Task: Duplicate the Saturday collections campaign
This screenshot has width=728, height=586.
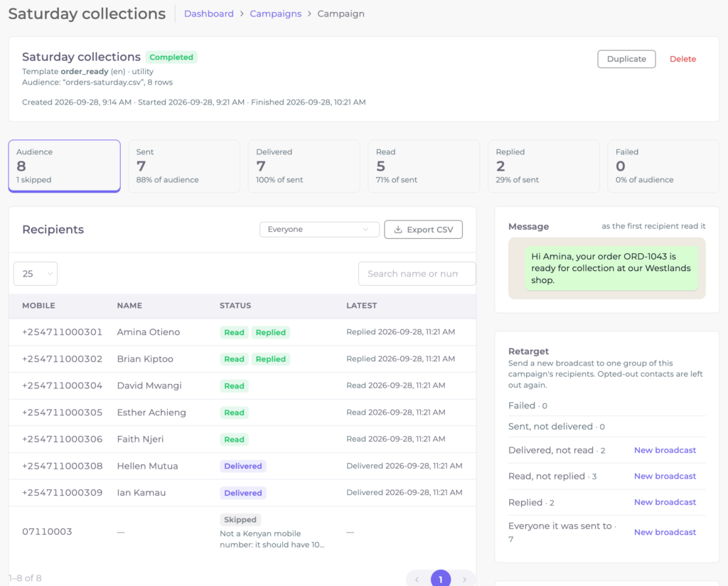Action: pos(626,59)
